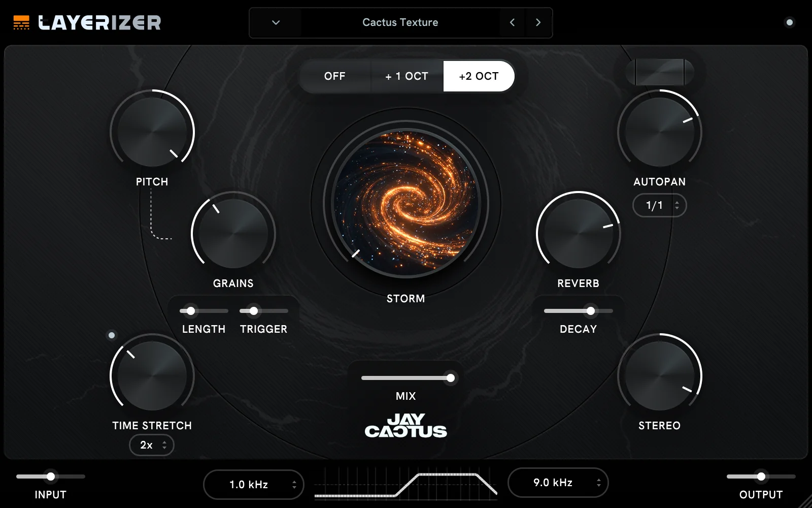Click the Cactus Texture preset name

coord(400,22)
